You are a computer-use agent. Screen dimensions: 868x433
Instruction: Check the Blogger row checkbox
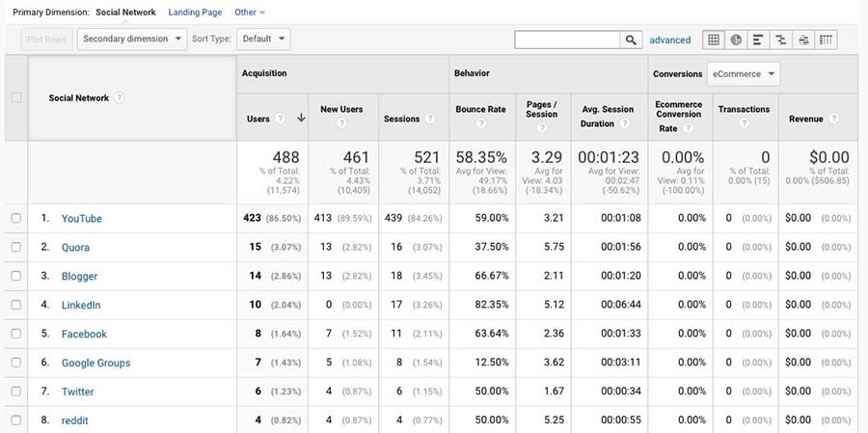[16, 276]
